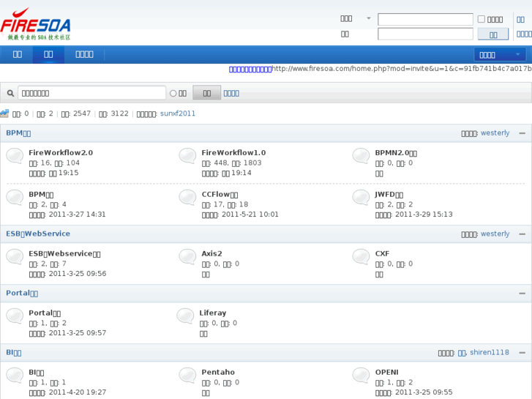Collapse the Portal category section
The image size is (532, 399).
pyautogui.click(x=522, y=293)
